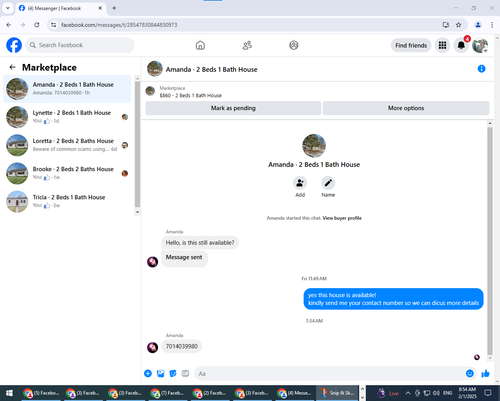Go back with the Marketplace back arrow
500x401 pixels.
[x=13, y=67]
